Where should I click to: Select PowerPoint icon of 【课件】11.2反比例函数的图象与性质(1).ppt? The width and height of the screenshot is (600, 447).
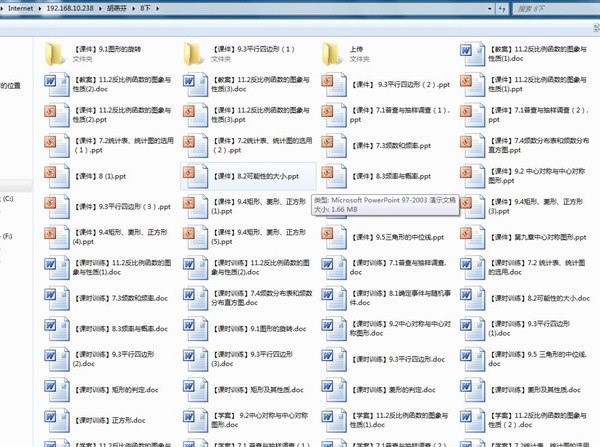(x=472, y=85)
